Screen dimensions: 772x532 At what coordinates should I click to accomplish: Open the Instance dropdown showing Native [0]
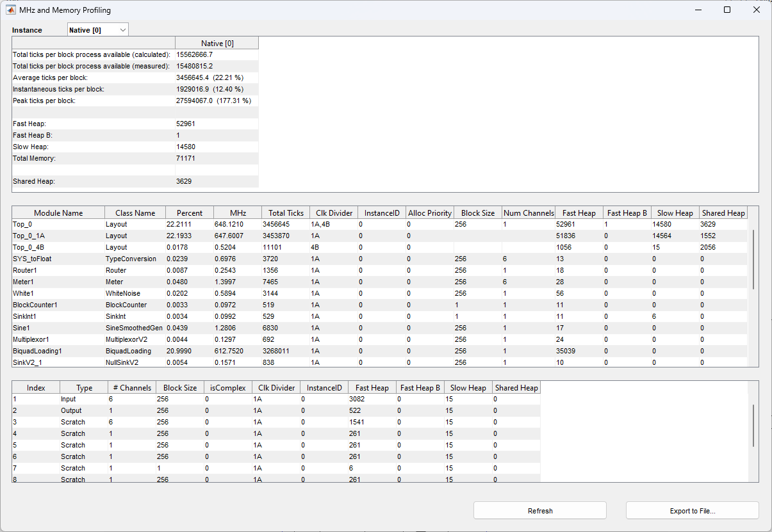click(x=98, y=30)
